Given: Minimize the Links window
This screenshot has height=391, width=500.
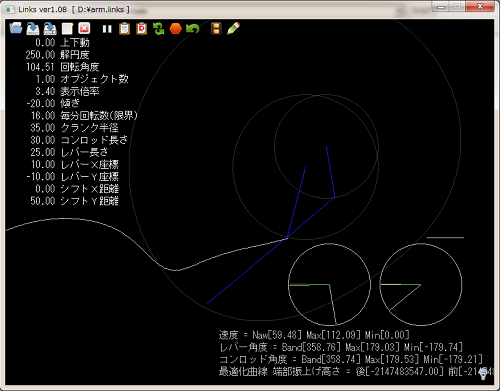Looking at the screenshot, I should (x=441, y=7).
